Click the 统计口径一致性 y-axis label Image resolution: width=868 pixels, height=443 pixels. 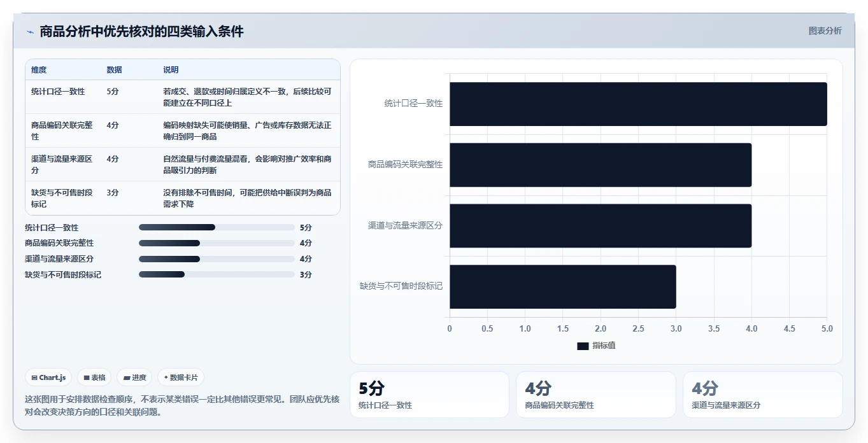[413, 103]
